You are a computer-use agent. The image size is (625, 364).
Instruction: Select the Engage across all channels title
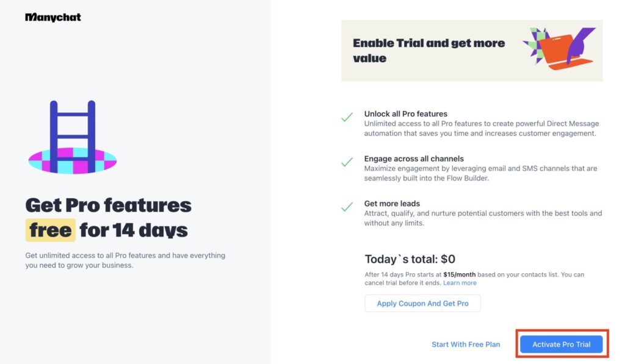coord(414,159)
